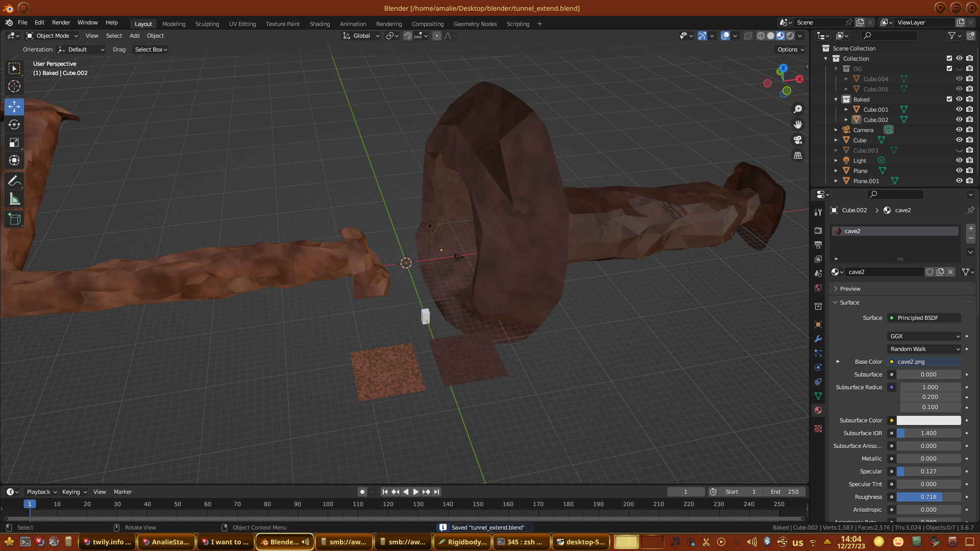This screenshot has height=551, width=980.
Task: Open the Render properties tab
Action: pos(818,231)
